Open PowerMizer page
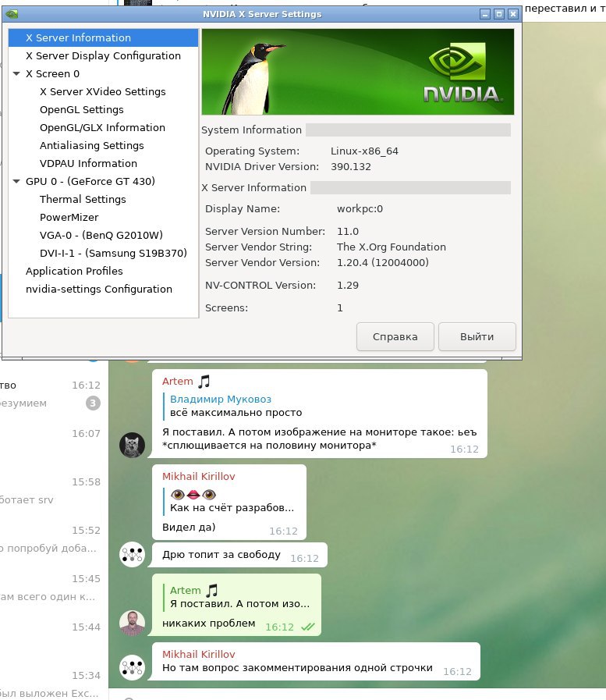This screenshot has width=606, height=700. pyautogui.click(x=69, y=218)
